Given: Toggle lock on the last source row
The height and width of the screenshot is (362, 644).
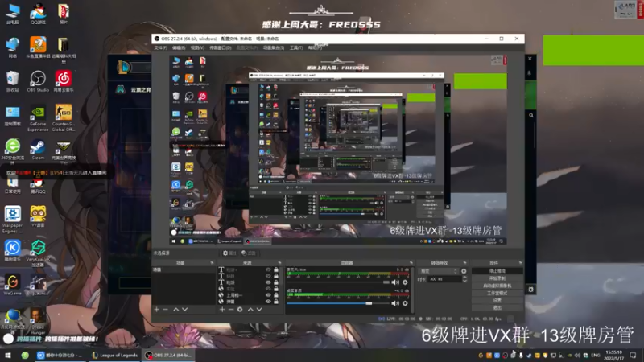Looking at the screenshot, I should tap(276, 301).
